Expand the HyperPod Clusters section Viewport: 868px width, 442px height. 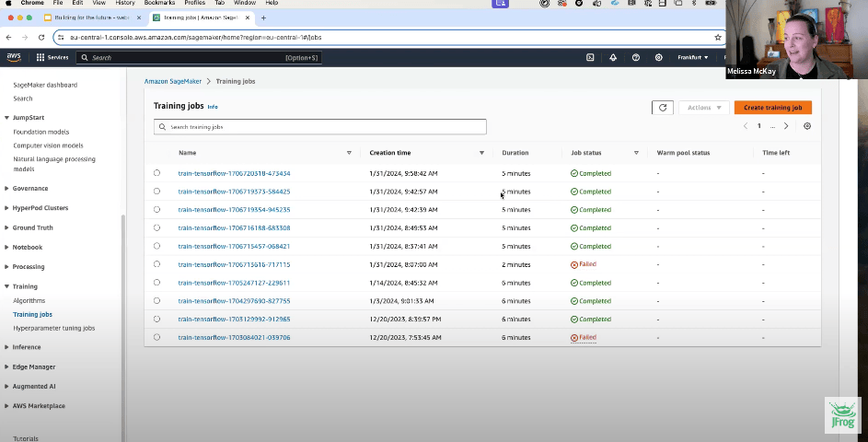[x=6, y=208]
